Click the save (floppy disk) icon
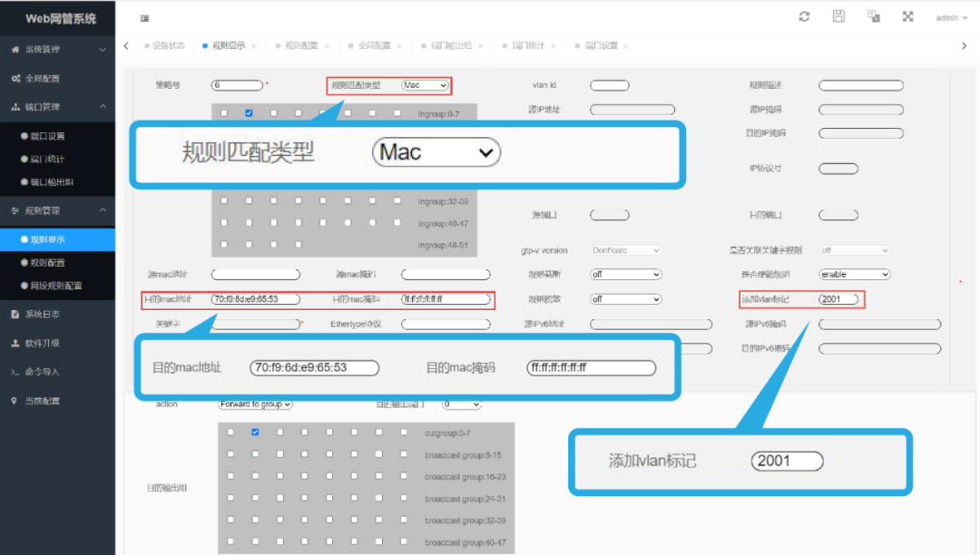980x555 pixels. click(x=838, y=16)
